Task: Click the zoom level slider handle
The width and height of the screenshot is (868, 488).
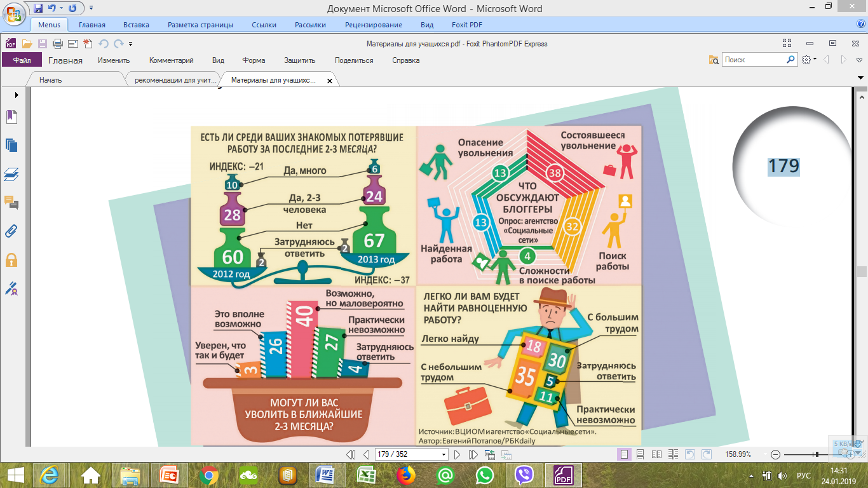Action: [x=817, y=454]
